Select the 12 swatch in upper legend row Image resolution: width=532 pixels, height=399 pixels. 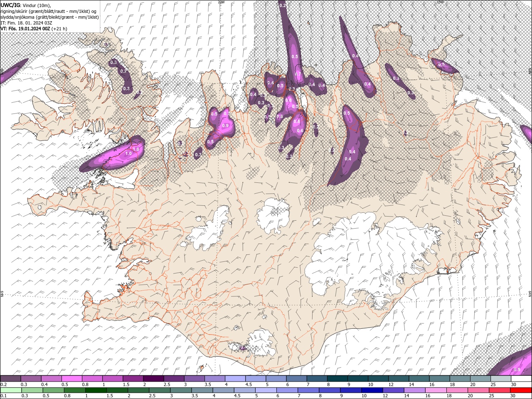coord(398,379)
